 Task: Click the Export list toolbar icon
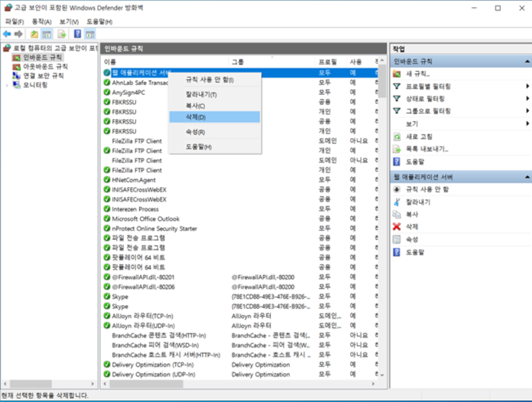pyautogui.click(x=62, y=34)
